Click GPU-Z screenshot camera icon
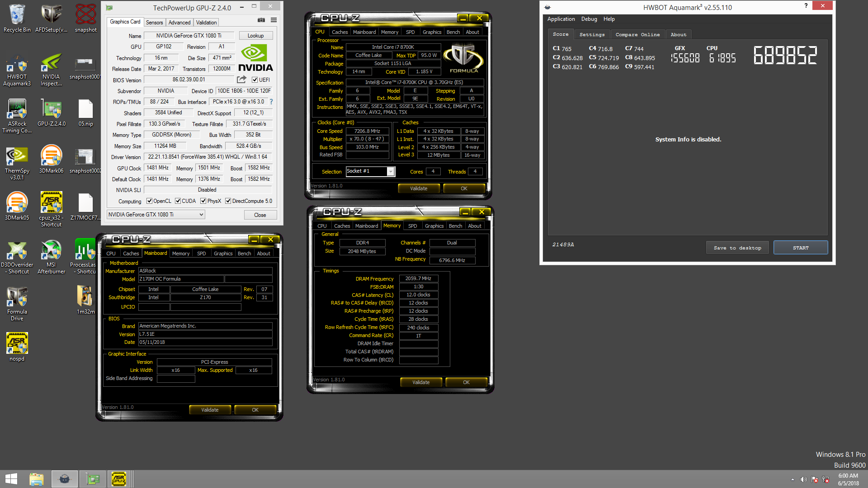 (261, 20)
